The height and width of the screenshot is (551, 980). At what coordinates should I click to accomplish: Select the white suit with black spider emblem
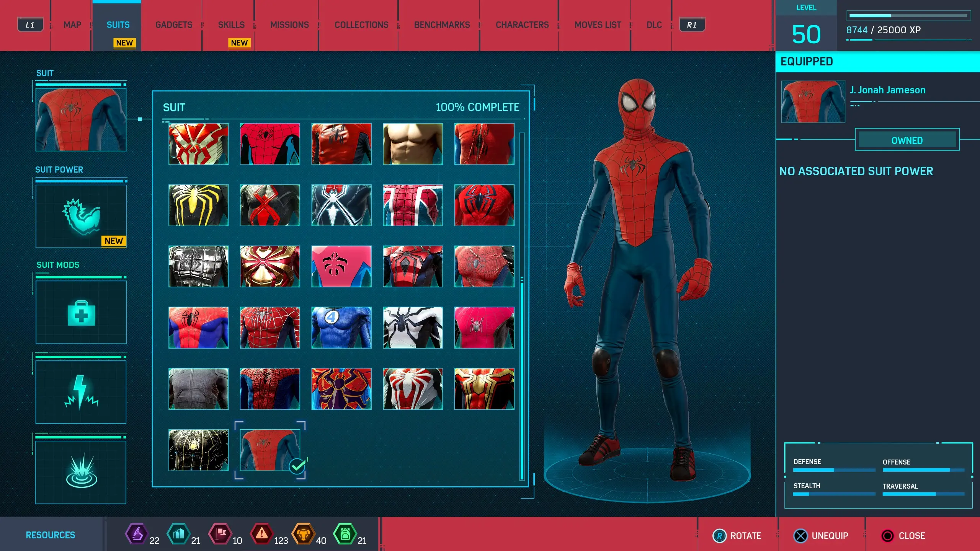[x=413, y=328]
